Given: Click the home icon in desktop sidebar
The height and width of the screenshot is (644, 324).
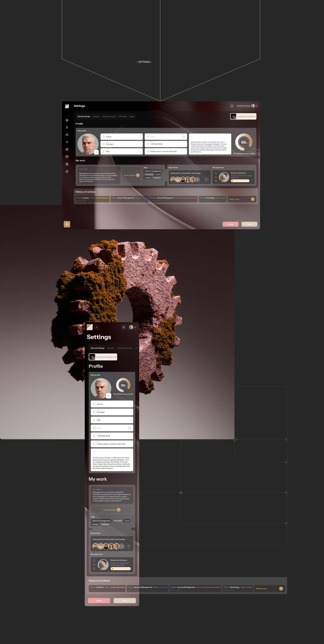Looking at the screenshot, I should point(67,120).
